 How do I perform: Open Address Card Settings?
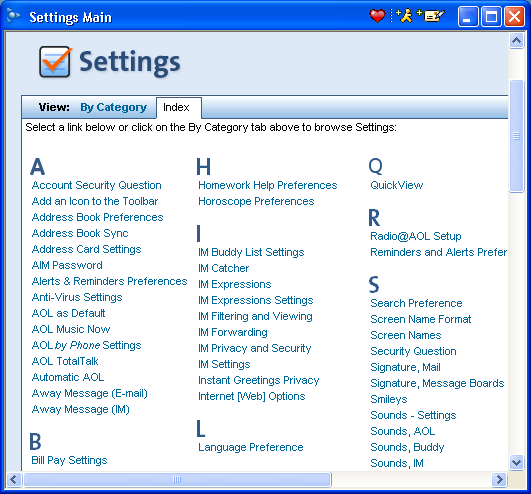(x=86, y=249)
